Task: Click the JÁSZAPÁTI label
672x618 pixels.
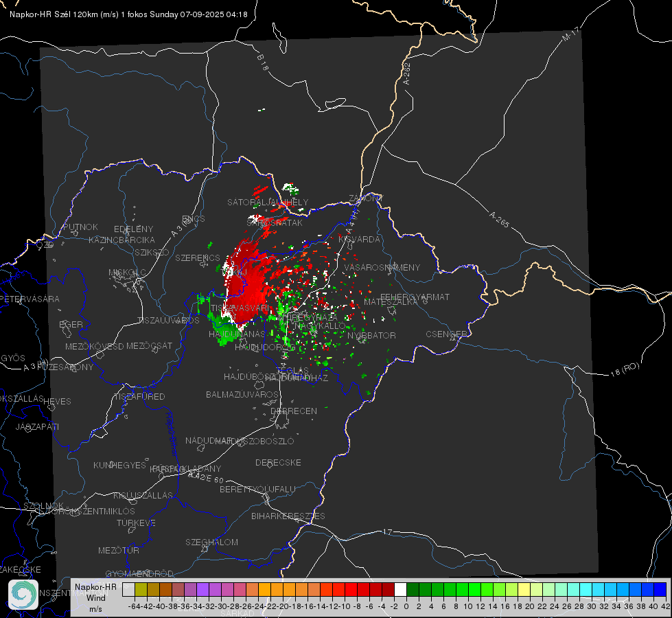Action: 37,427
